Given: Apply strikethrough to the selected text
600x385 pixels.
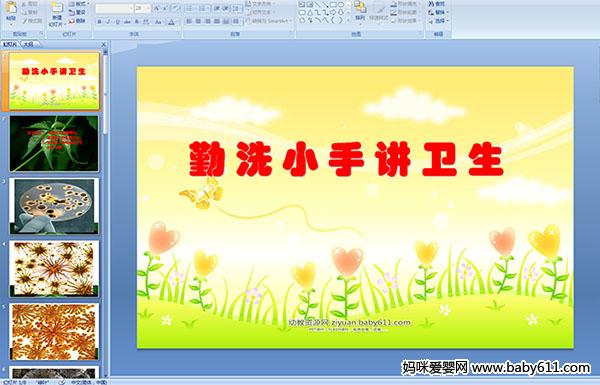Looking at the screenshot, I should [127, 22].
